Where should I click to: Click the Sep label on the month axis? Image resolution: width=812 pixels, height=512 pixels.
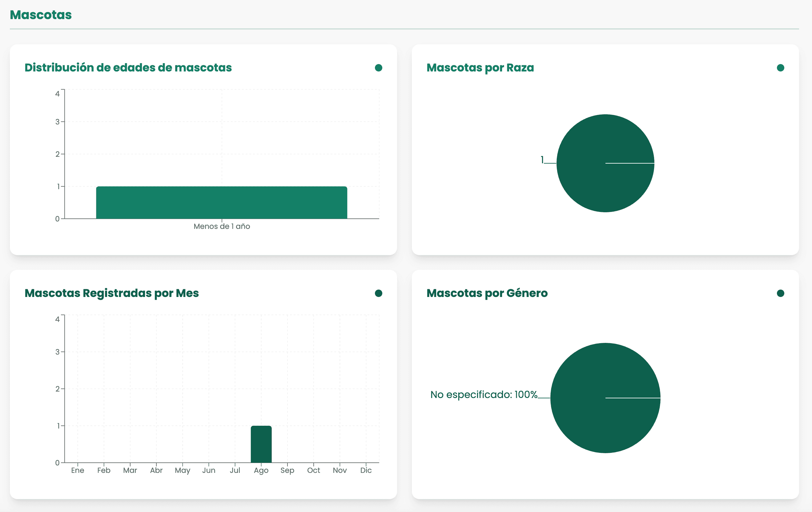287,470
